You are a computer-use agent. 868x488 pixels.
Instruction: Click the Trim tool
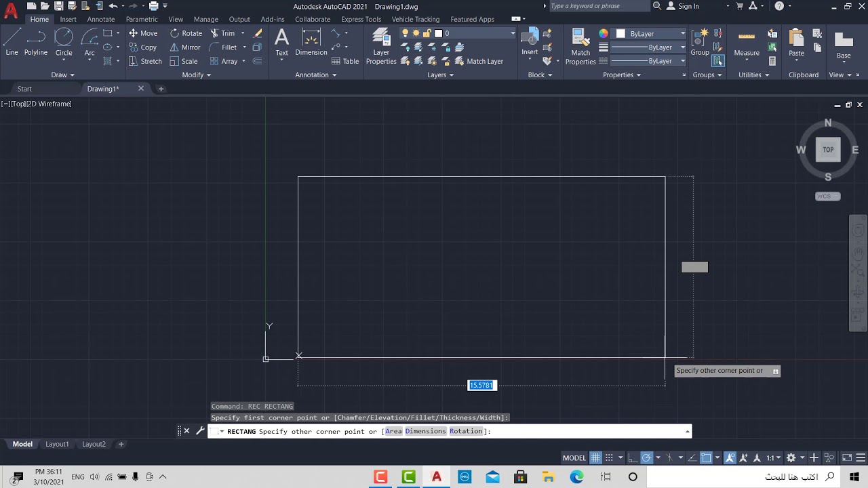pyautogui.click(x=222, y=33)
